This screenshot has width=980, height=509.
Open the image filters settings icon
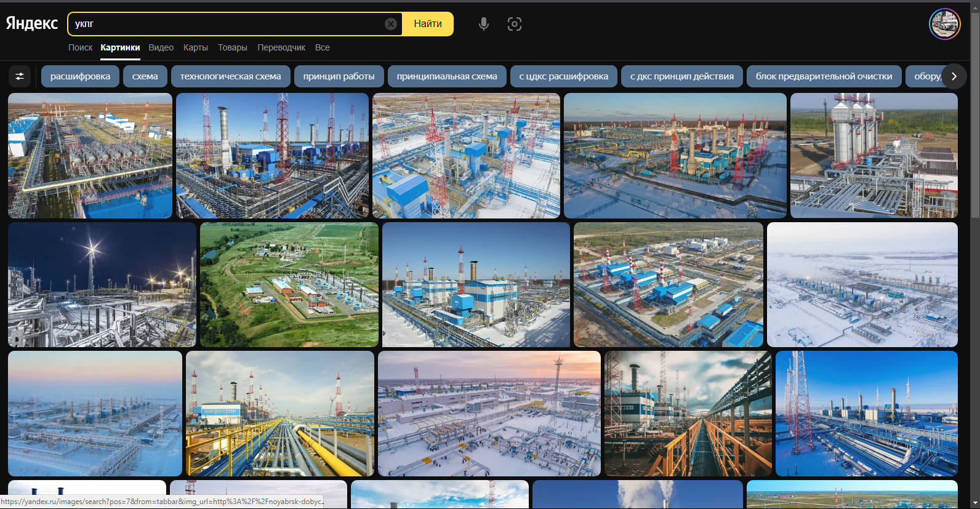tap(20, 76)
